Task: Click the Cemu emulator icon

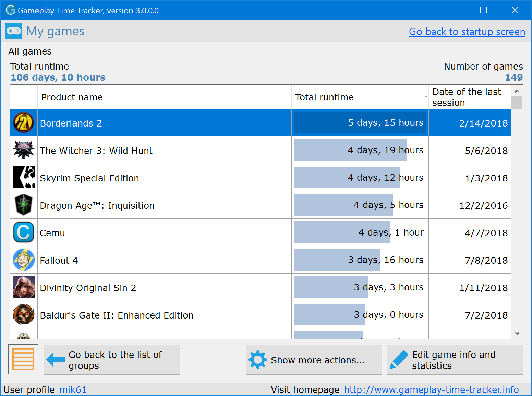Action: (23, 232)
